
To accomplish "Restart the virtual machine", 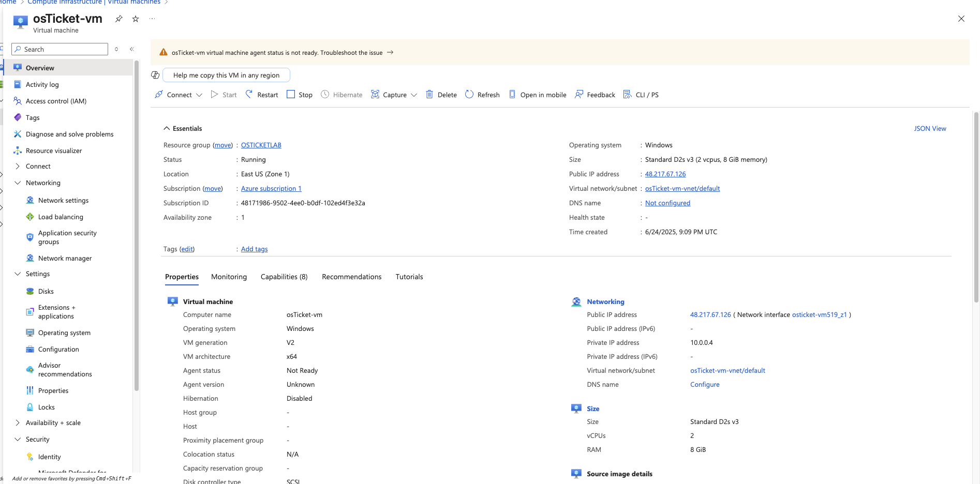I will (262, 95).
